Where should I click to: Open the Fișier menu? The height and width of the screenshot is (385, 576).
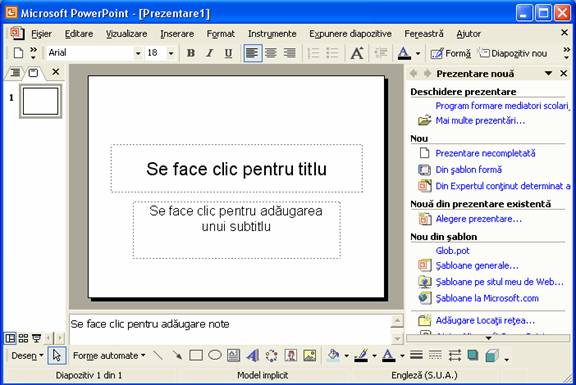pos(41,34)
